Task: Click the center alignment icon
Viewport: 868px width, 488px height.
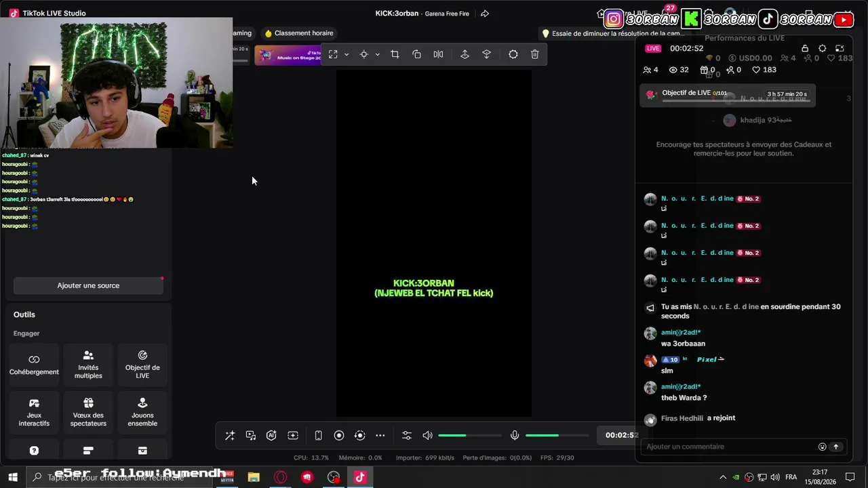Action: (x=364, y=54)
